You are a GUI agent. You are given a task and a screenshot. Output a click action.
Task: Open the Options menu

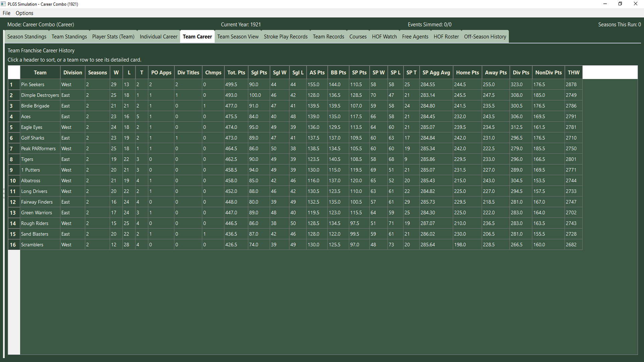coord(24,13)
